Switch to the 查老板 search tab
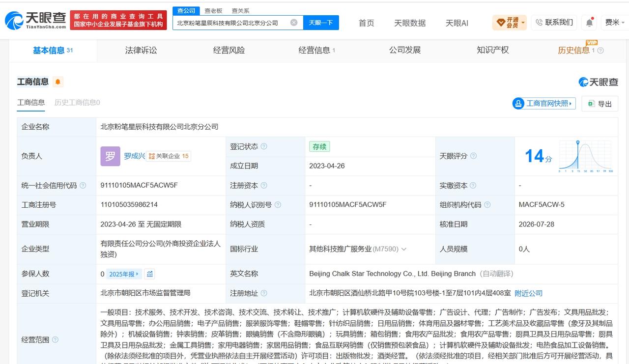Screen dimensions: 629x364 point(213,10)
